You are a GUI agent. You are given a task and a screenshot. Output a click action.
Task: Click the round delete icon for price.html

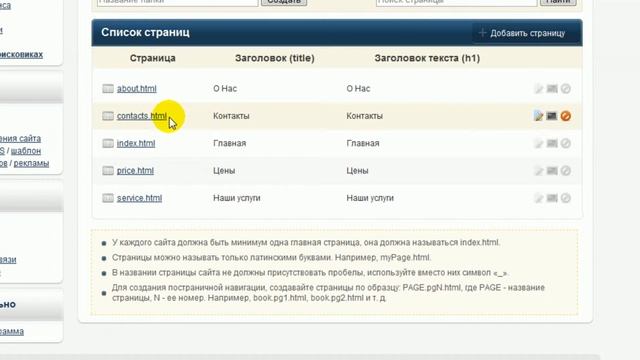click(x=565, y=171)
